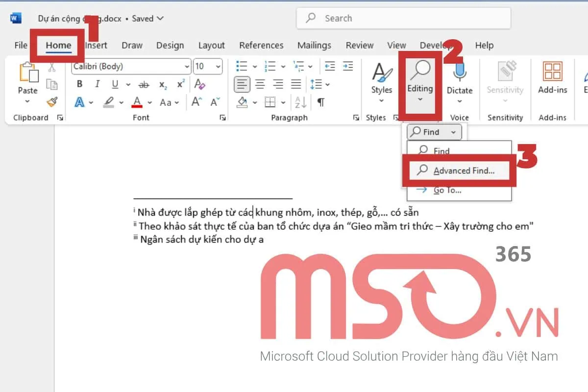Toggle Bold formatting
588x392 pixels.
[79, 84]
